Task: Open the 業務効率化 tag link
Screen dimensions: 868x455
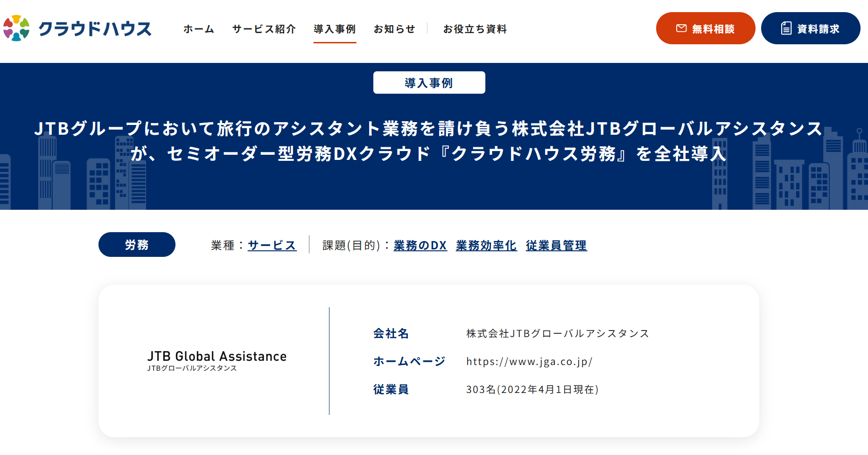Action: tap(486, 245)
